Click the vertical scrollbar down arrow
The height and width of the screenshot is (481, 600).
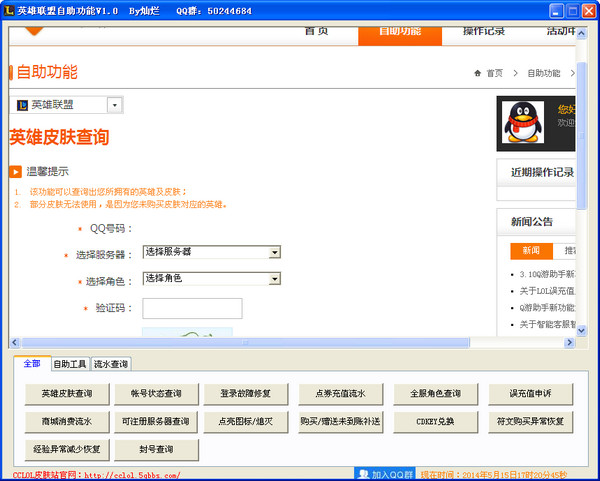[581, 330]
